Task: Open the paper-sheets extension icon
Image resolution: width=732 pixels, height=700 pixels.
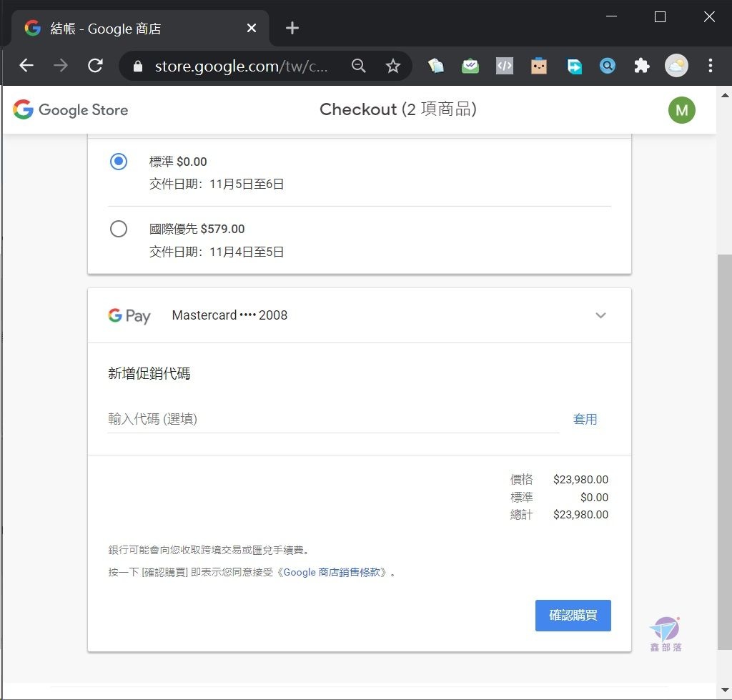Action: [435, 66]
